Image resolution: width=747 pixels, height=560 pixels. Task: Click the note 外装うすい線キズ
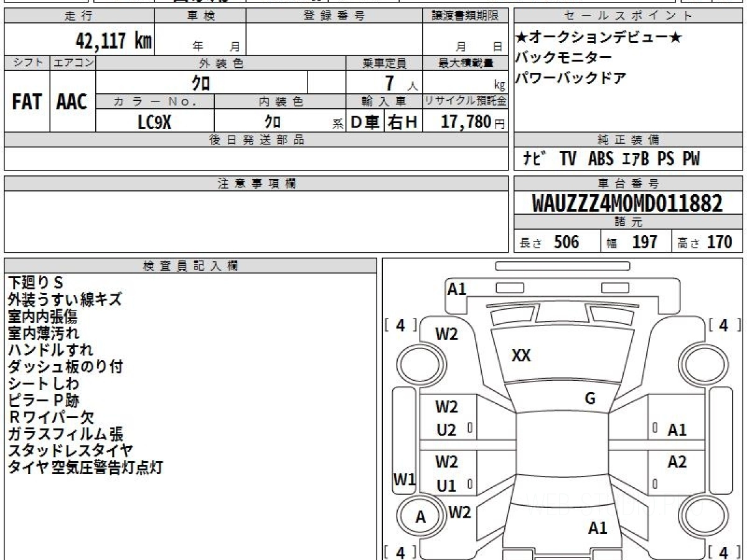coord(65,299)
